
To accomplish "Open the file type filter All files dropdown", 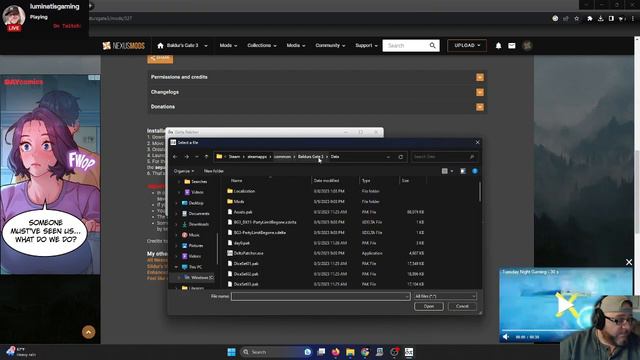I will [x=445, y=296].
